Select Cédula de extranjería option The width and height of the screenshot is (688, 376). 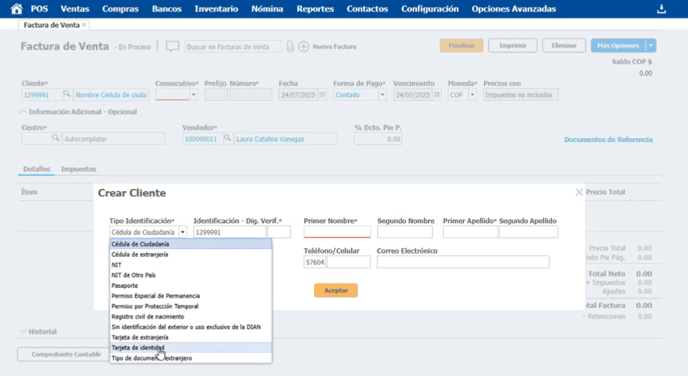190,254
